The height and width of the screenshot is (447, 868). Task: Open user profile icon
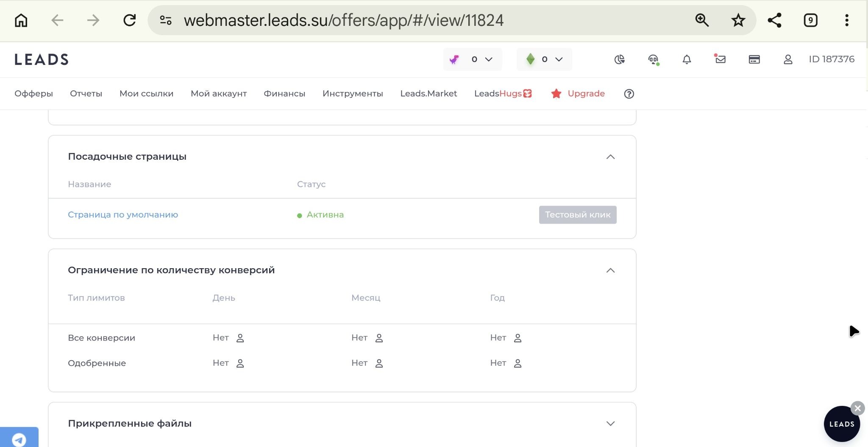coord(788,59)
